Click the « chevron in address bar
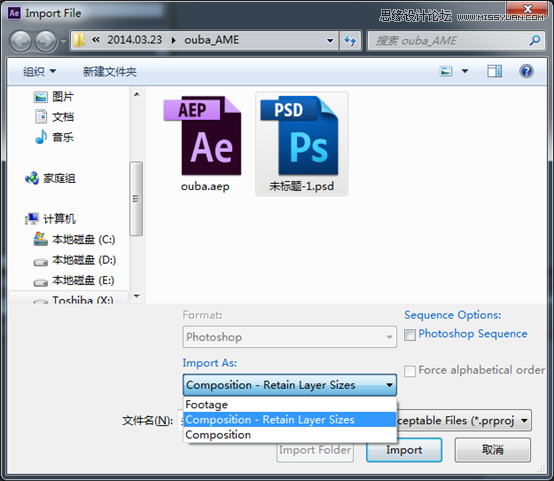The height and width of the screenshot is (481, 554). [x=96, y=40]
